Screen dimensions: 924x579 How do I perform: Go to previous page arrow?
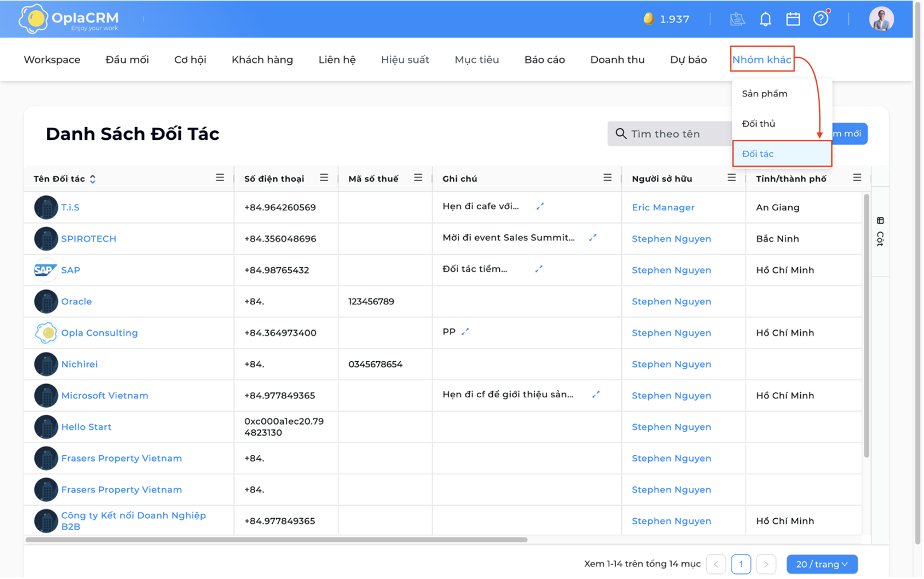pyautogui.click(x=716, y=564)
